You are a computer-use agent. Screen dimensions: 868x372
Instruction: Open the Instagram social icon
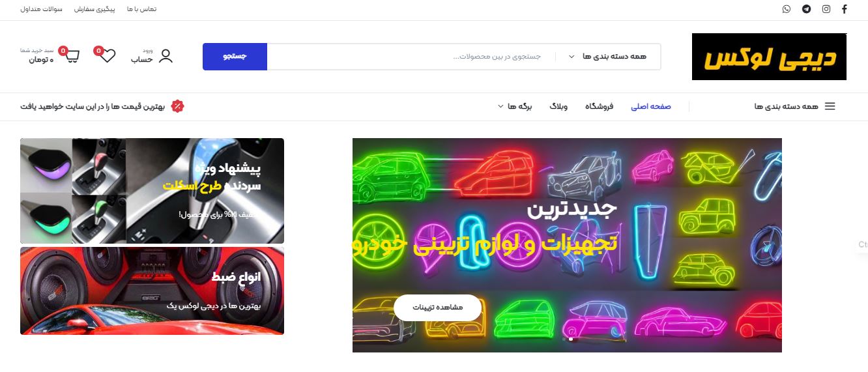(826, 9)
